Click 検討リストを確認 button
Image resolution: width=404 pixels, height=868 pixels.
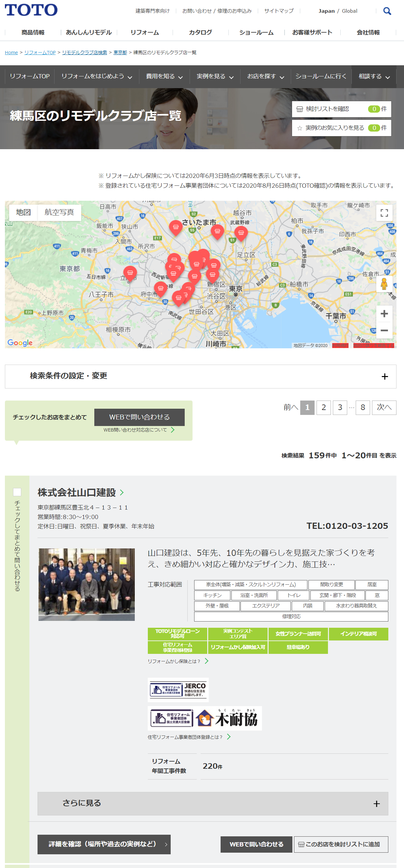[342, 109]
